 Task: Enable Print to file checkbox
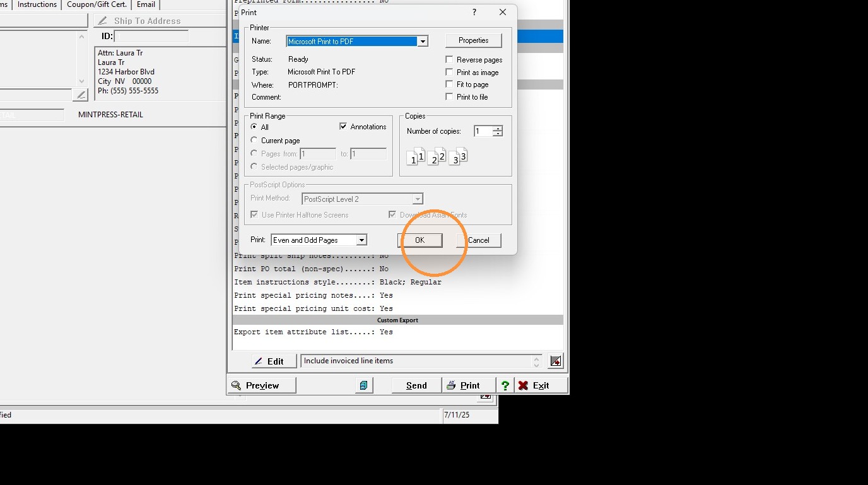[x=449, y=96]
